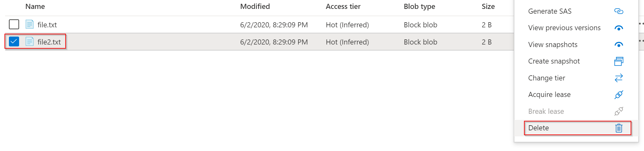The height and width of the screenshot is (151, 644).
Task: Open the more options ellipsis for file.txt
Action: coord(641,24)
